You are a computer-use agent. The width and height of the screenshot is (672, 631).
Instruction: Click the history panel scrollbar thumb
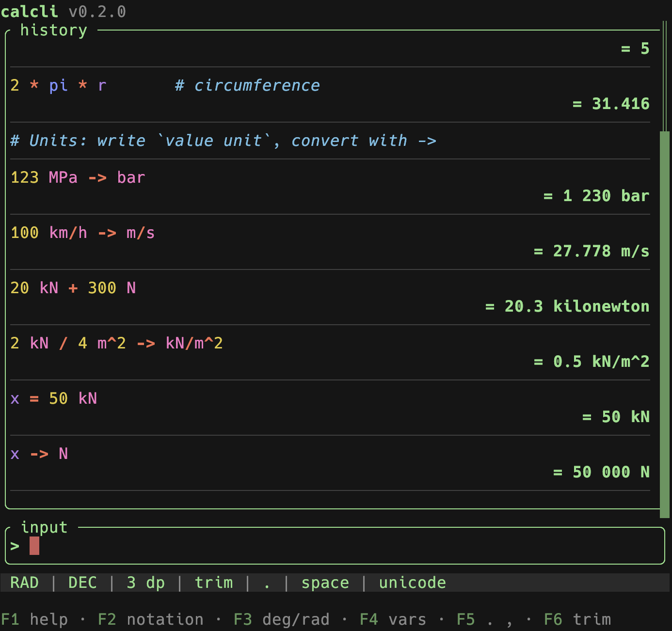tap(665, 324)
